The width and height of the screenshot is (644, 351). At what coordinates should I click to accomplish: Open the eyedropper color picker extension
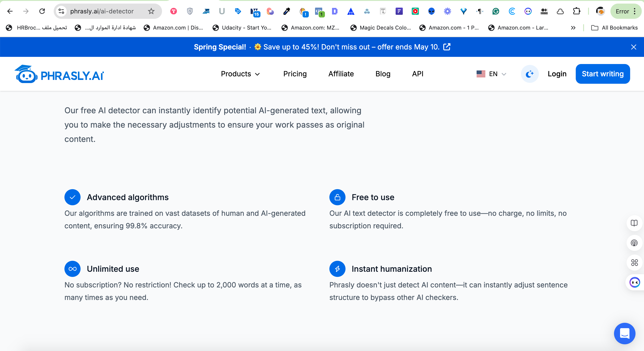point(286,11)
